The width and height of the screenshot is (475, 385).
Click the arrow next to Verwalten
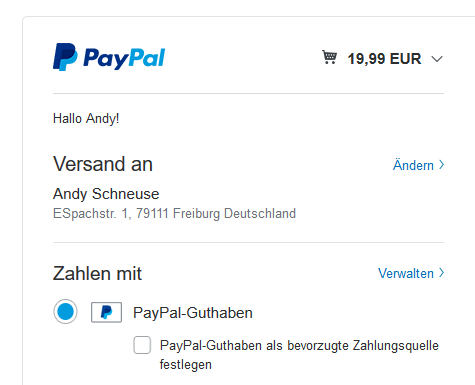tap(441, 273)
